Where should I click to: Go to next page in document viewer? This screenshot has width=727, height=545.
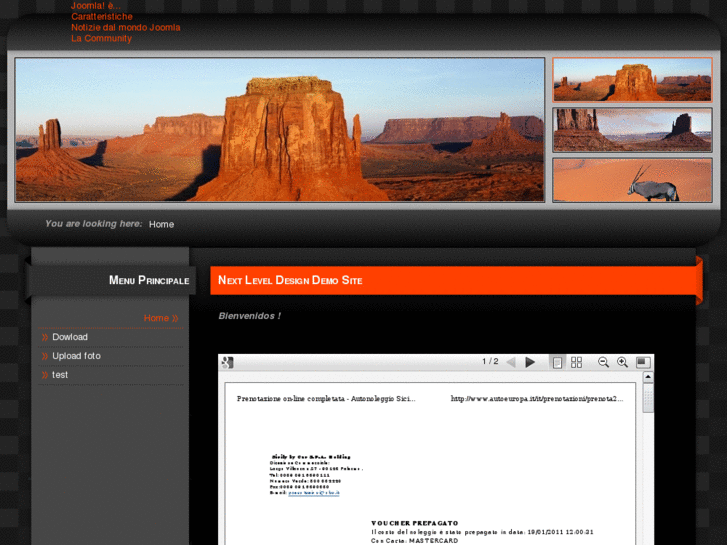(x=530, y=362)
